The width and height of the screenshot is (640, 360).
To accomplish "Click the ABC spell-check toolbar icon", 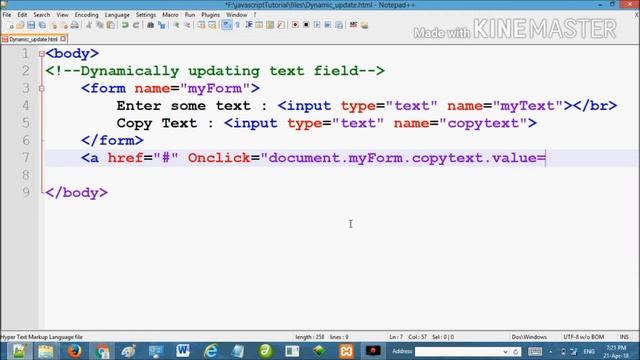I will pos(353,25).
